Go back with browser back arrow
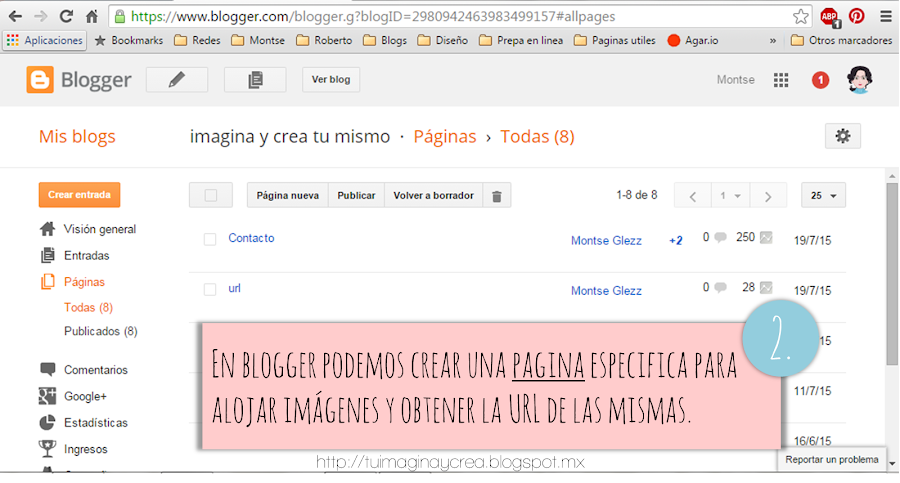The width and height of the screenshot is (900, 483). tap(15, 16)
